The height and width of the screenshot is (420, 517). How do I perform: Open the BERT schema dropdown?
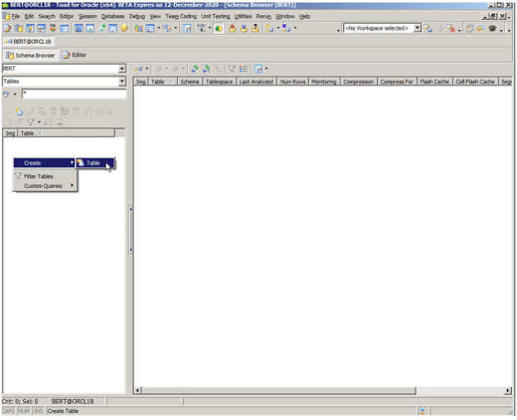[x=122, y=68]
